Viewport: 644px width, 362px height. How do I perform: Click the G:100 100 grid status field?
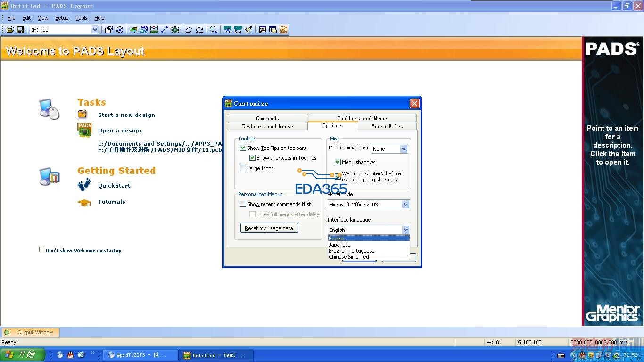(529, 342)
